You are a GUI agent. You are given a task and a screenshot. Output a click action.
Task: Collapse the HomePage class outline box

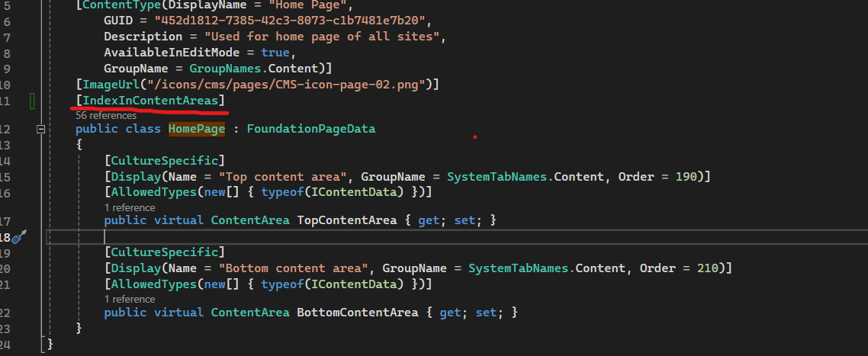40,130
